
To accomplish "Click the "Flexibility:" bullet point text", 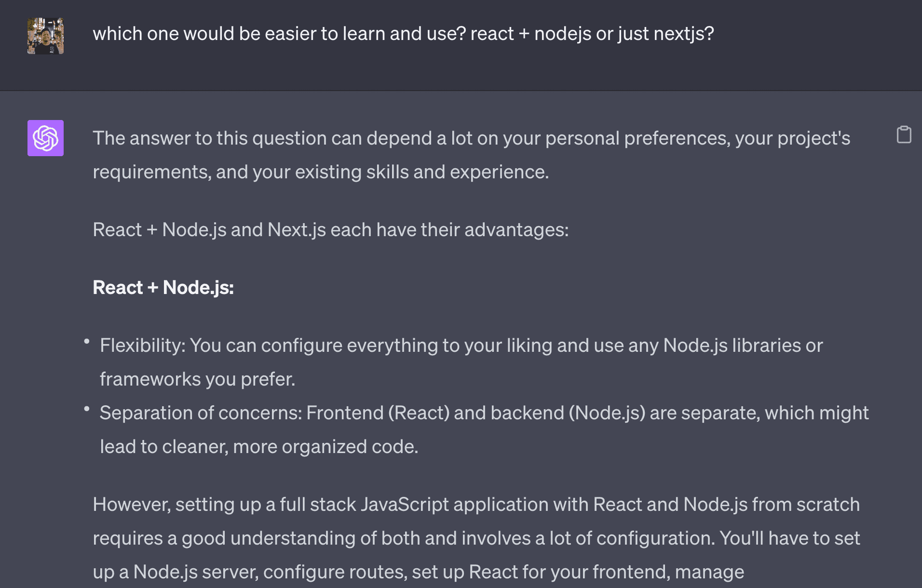I will 143,346.
